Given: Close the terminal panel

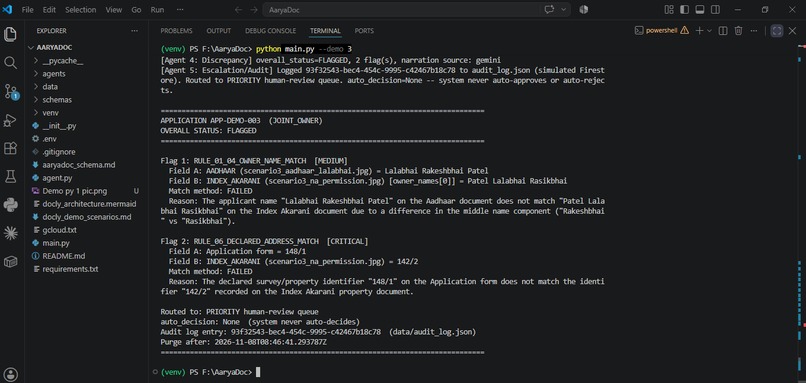Looking at the screenshot, I should 793,31.
